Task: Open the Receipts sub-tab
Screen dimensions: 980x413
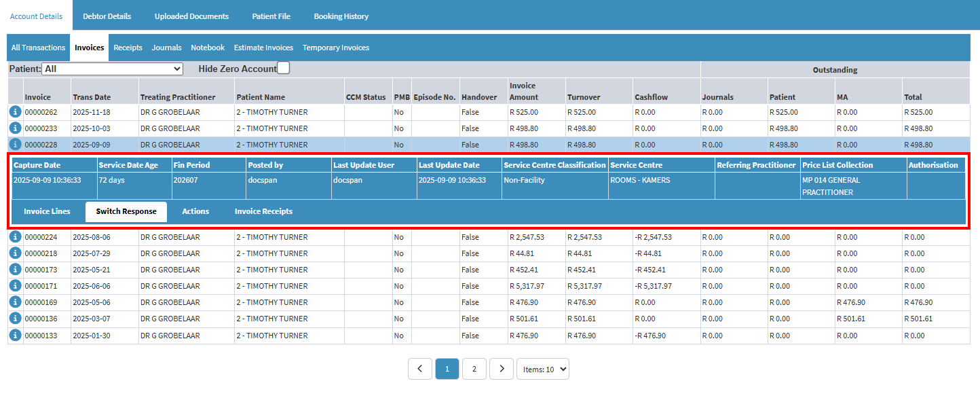Action: point(128,48)
